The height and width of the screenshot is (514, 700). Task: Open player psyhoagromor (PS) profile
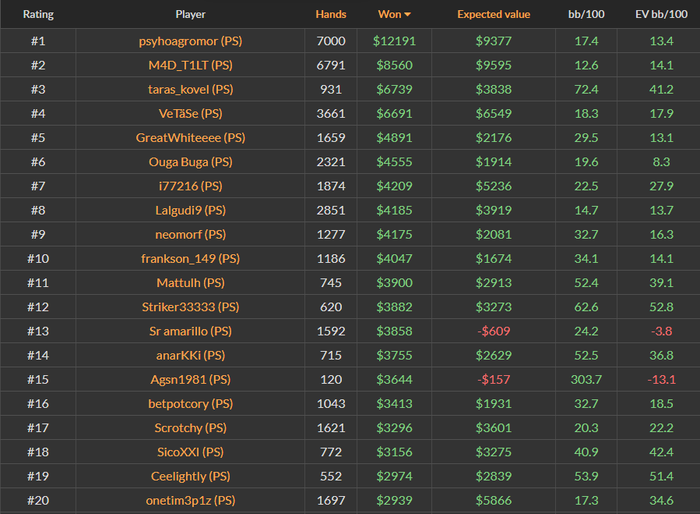(190, 41)
